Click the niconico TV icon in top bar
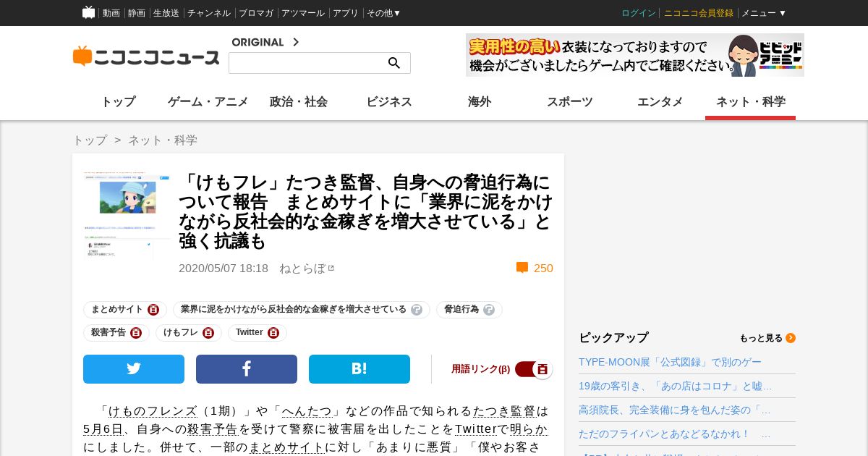 (88, 12)
